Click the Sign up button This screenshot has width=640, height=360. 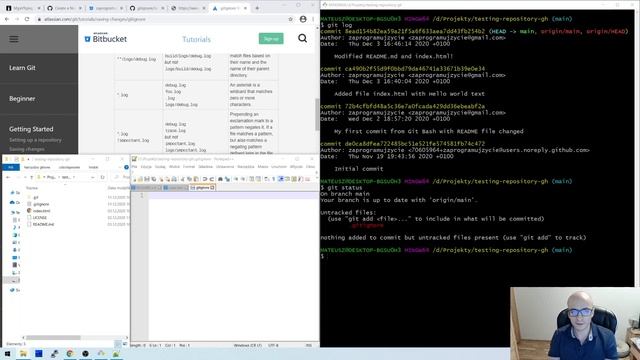271,39
